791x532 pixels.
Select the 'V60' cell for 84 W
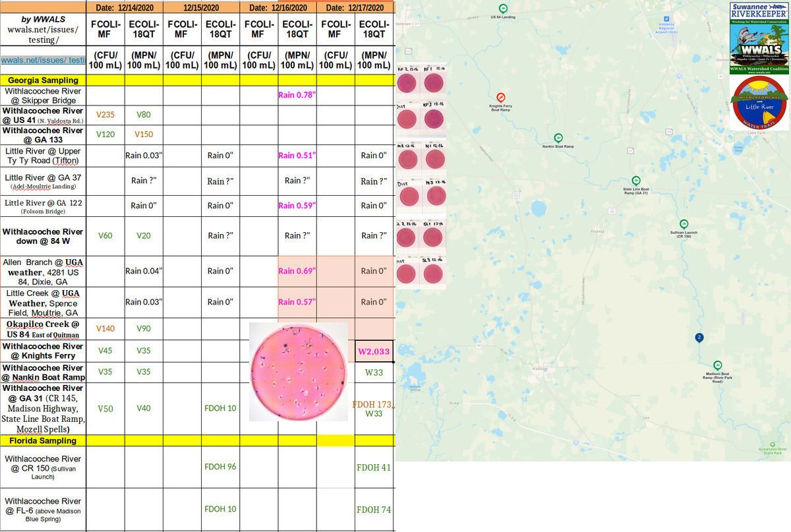pos(105,236)
